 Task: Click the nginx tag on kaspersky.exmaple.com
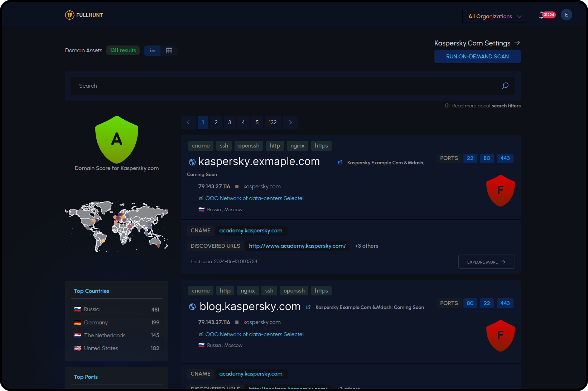click(x=297, y=146)
